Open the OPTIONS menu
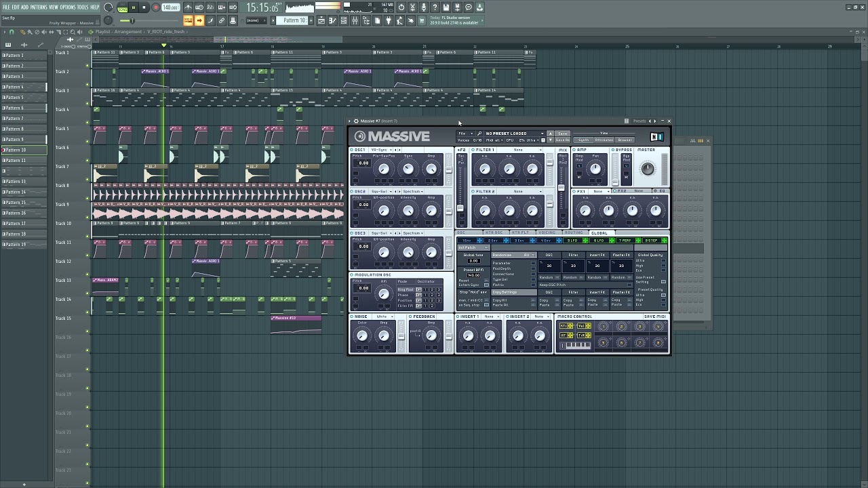 tap(68, 7)
